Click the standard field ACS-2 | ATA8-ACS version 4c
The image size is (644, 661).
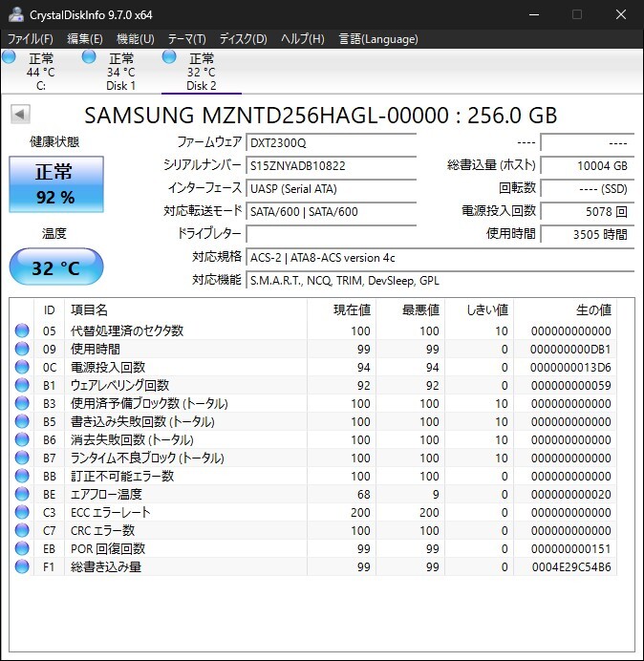coord(440,257)
